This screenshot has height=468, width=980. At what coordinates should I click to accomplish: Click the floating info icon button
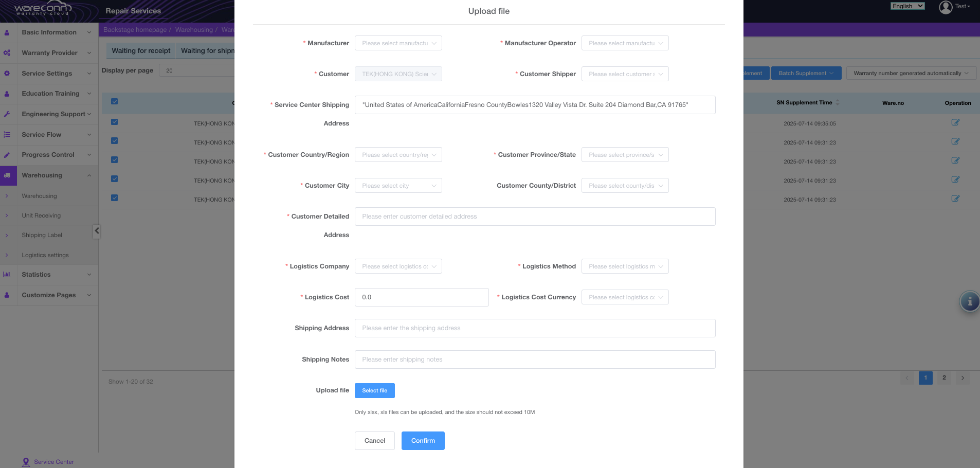(x=970, y=301)
